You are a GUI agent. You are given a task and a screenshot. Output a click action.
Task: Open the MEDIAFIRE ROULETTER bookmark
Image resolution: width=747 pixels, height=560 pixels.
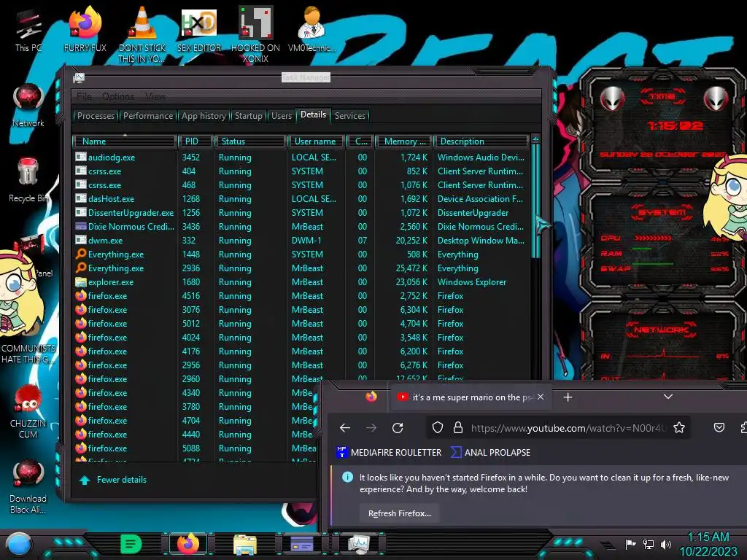390,452
